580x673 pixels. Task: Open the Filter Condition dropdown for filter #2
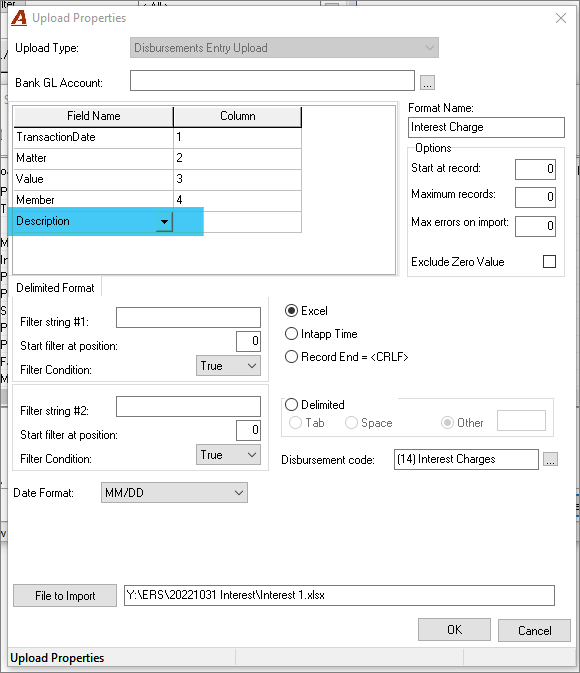(228, 455)
